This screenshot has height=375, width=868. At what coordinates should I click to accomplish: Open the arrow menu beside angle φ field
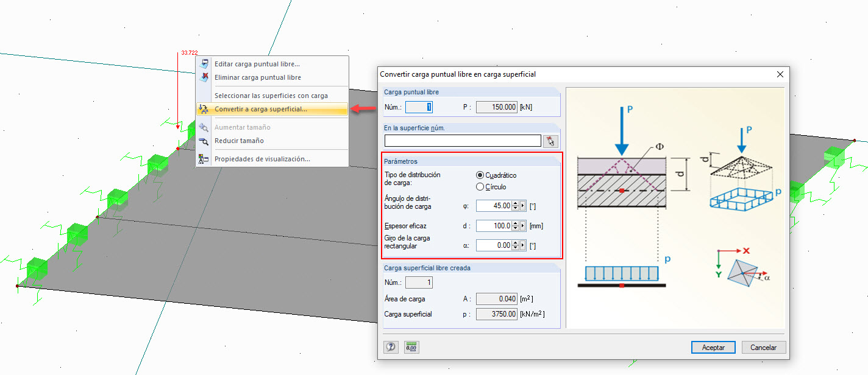[x=522, y=206]
